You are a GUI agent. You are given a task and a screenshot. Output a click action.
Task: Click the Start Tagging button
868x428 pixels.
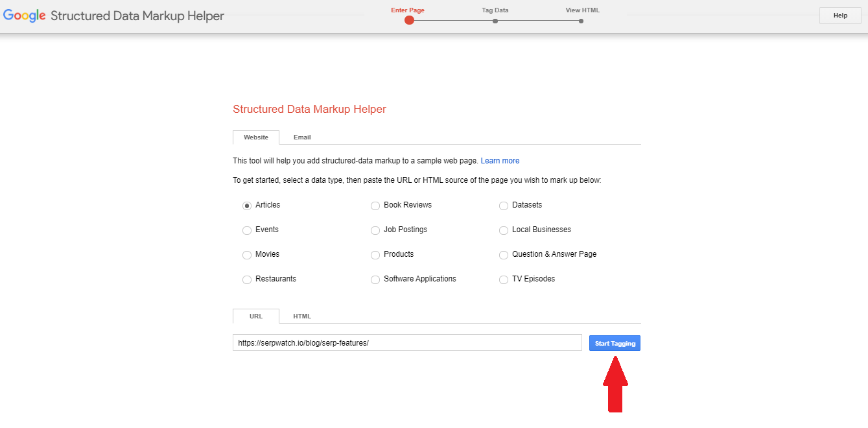click(615, 343)
